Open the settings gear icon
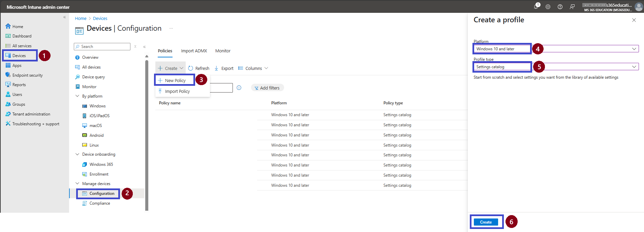This screenshot has width=644, height=232. [548, 7]
